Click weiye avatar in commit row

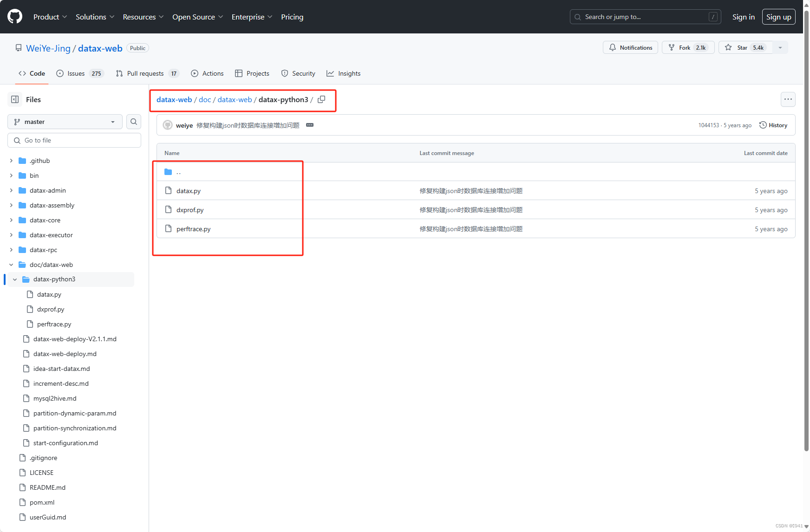click(168, 125)
